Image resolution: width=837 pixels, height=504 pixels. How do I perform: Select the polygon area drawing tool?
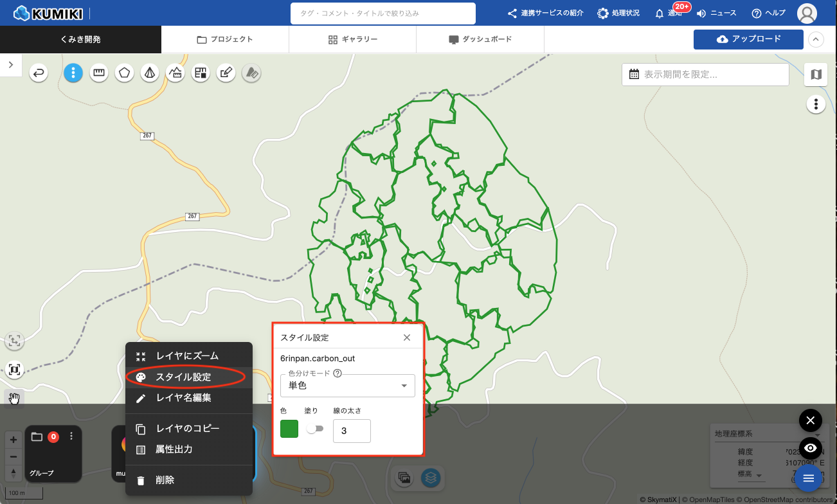click(x=124, y=73)
